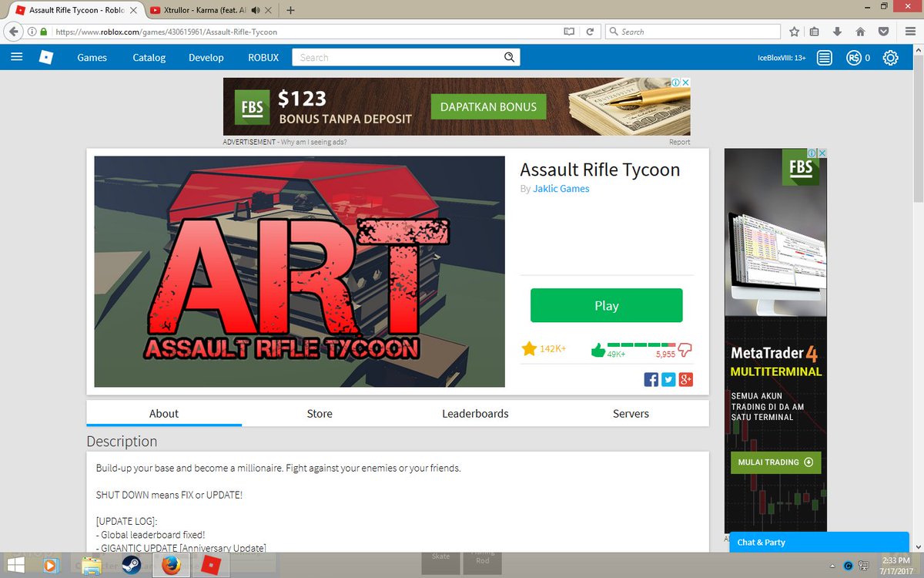Image resolution: width=924 pixels, height=578 pixels.
Task: Open Pocket icon in Firefox toolbar
Action: [x=884, y=32]
